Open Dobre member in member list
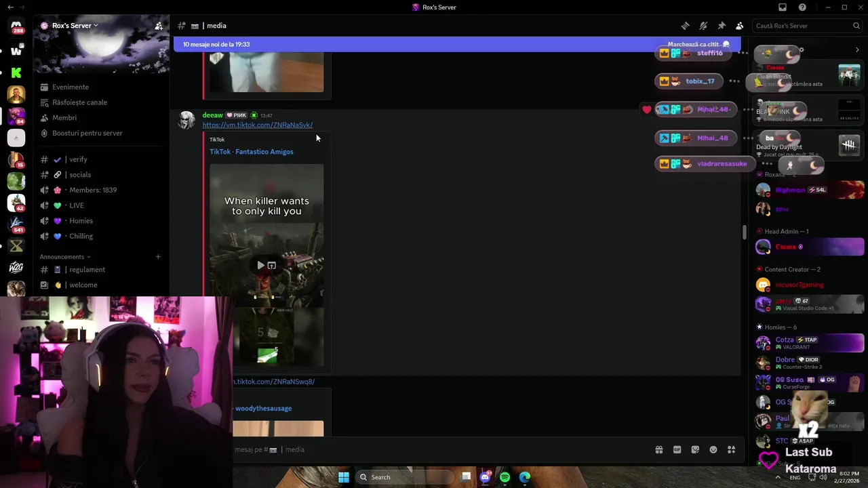Viewport: 868px width, 488px height. click(810, 363)
